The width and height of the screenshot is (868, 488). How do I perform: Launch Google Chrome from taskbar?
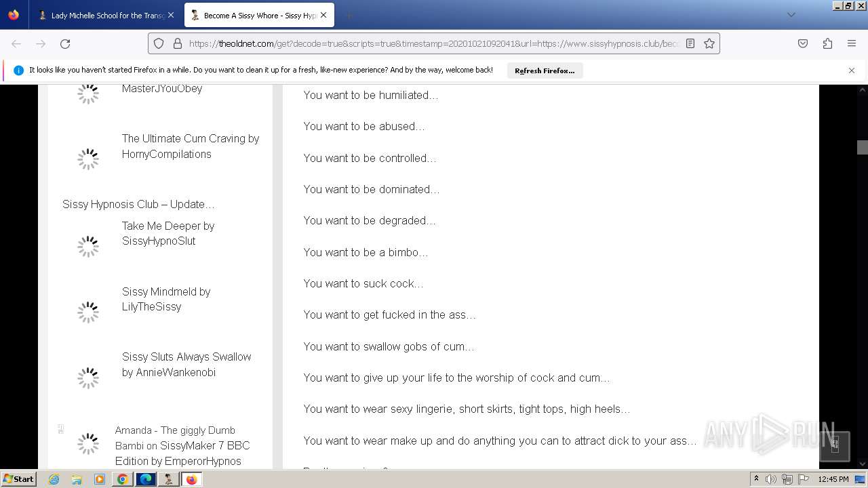pos(123,479)
